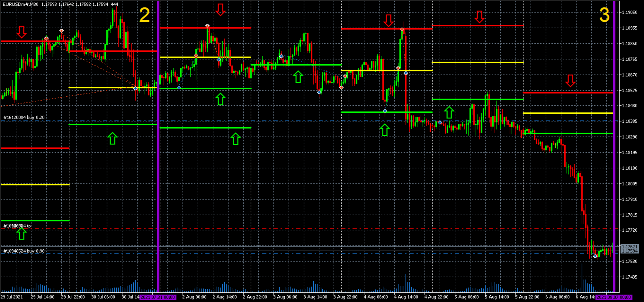
Task: Click the EURUSDm#,M30 chart title text
Action: (x=20, y=4)
